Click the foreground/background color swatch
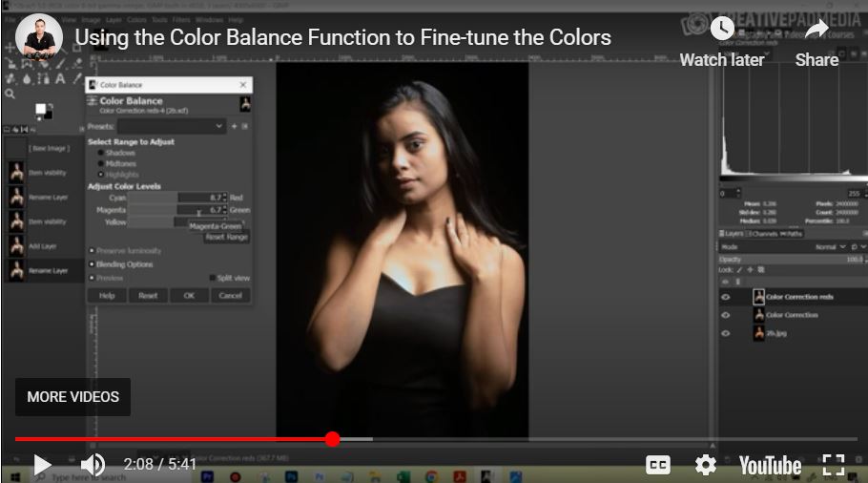868x483 pixels. click(44, 111)
